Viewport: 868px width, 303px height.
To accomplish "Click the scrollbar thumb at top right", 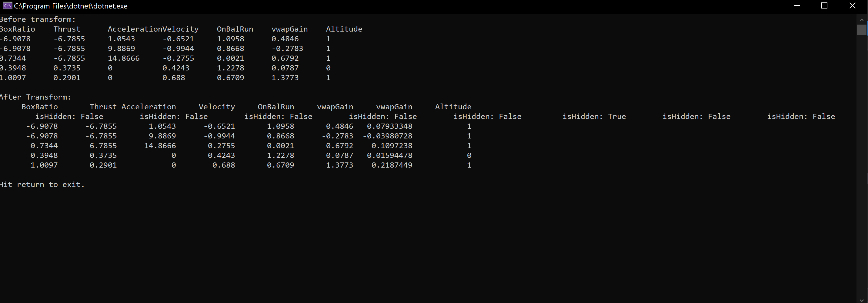I will tap(862, 30).
